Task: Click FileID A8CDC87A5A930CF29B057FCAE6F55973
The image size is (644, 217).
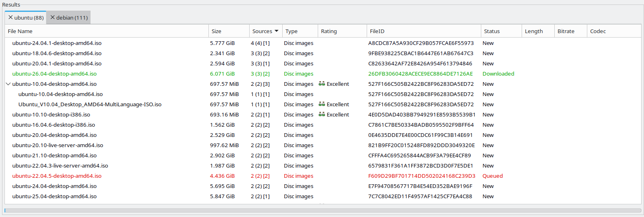Action: (x=421, y=43)
